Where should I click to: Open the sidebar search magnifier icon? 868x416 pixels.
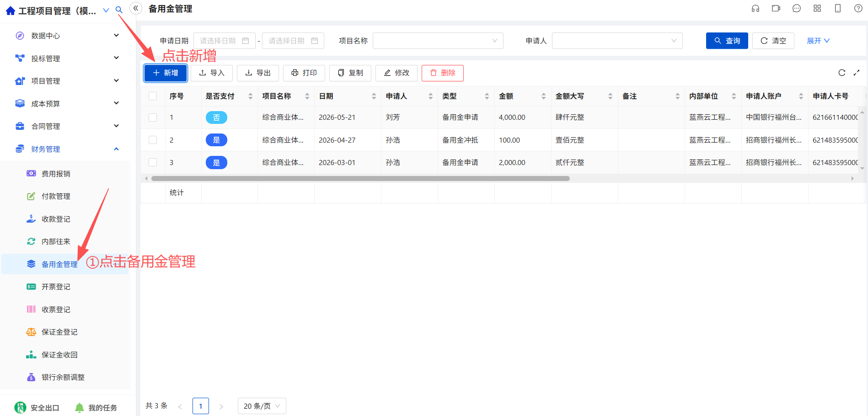[119, 10]
